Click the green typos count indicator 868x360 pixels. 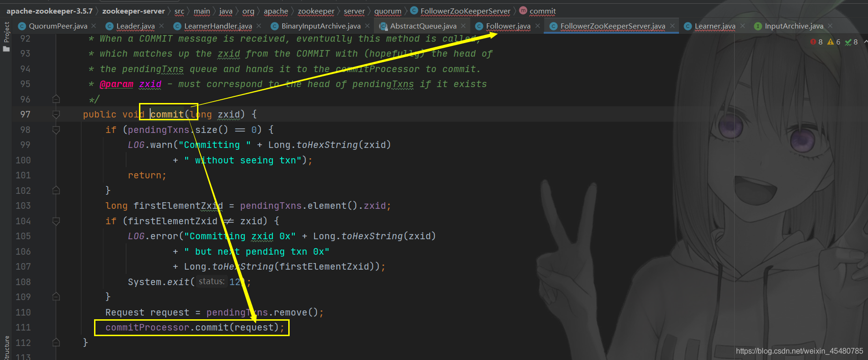[x=852, y=42]
